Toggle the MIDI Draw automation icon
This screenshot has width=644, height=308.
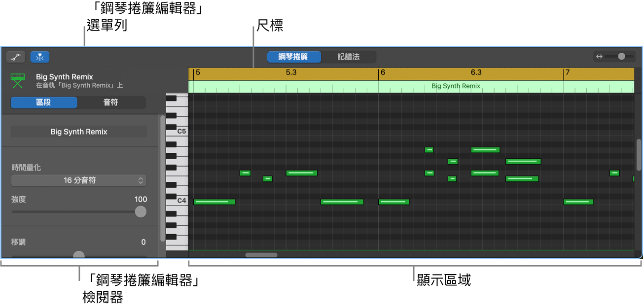click(x=15, y=57)
